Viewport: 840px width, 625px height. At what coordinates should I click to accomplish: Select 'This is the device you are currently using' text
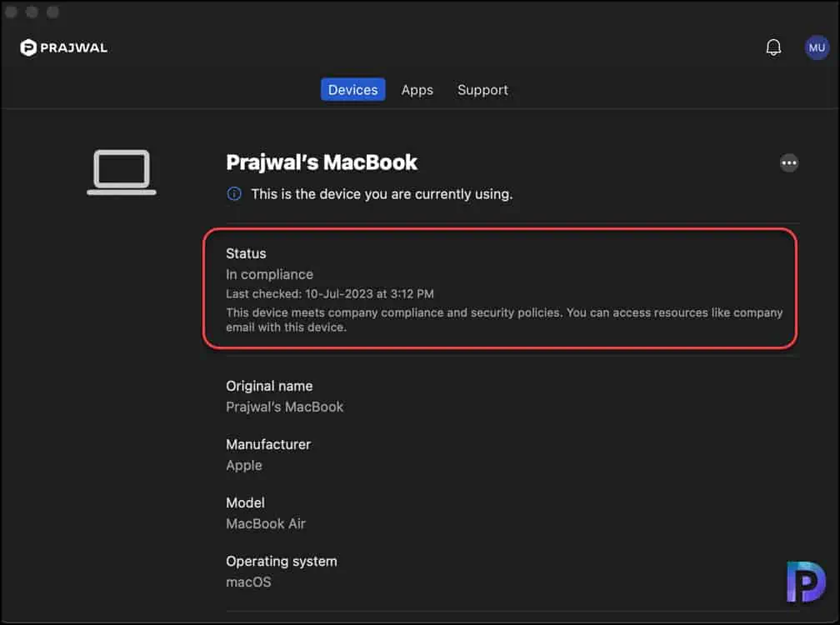click(382, 194)
